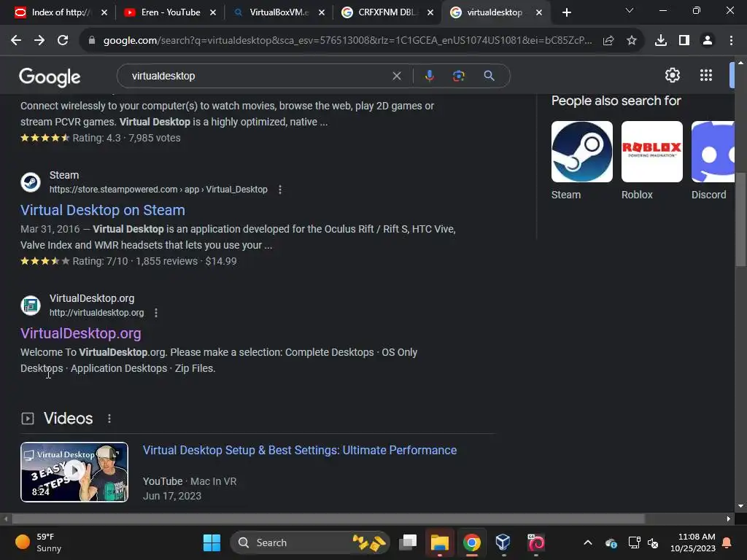The width and height of the screenshot is (747, 560).
Task: Select Discord in People also search
Action: [713, 160]
